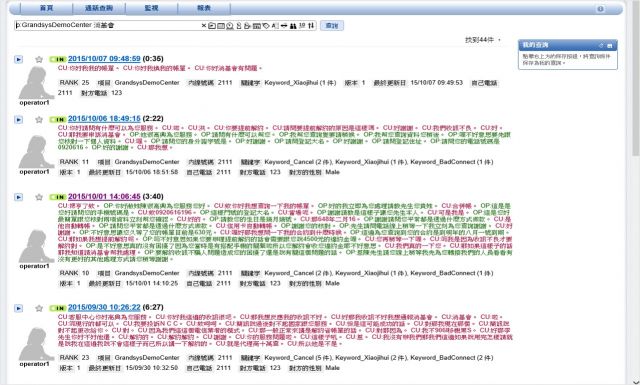The image size is (640, 385).
Task: Click the IN badge of the 2015/10/01 call
Action: click(58, 197)
